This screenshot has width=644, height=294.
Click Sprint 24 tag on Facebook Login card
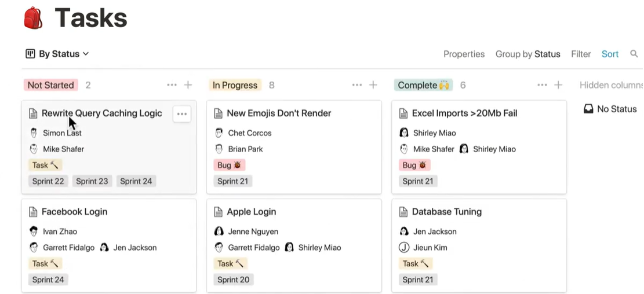pos(48,280)
